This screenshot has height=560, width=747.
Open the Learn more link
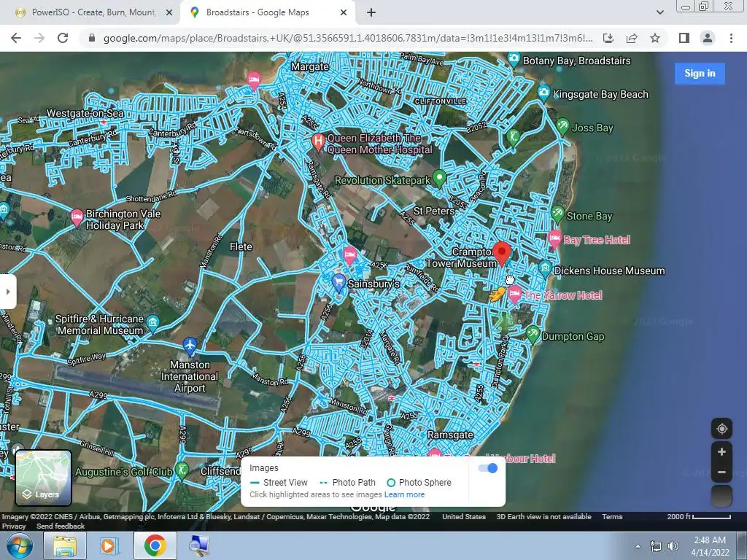[404, 494]
